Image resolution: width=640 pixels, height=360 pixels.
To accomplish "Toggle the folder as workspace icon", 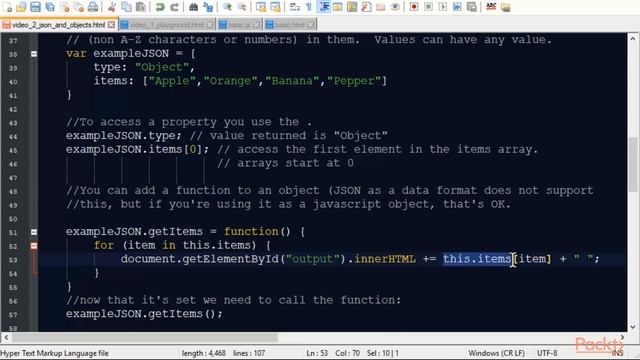I will pos(380,7).
